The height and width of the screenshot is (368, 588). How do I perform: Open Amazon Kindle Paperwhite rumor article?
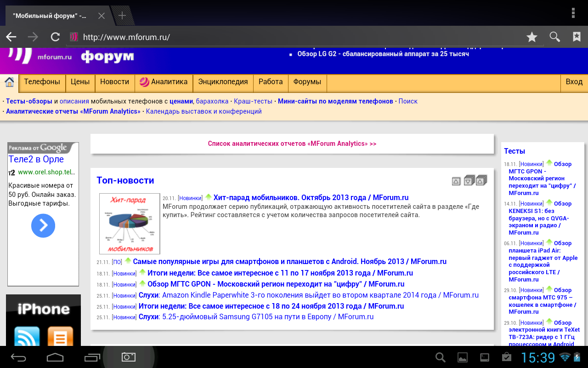[x=321, y=295]
